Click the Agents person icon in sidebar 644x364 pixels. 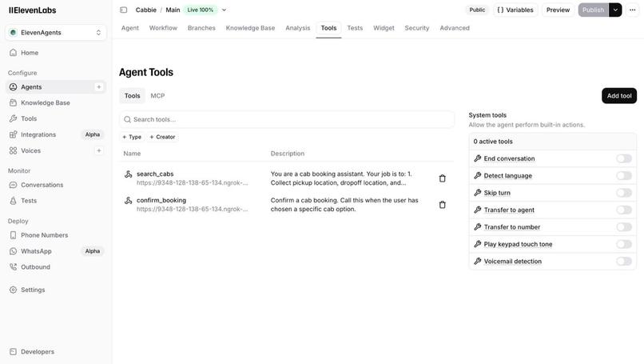13,86
